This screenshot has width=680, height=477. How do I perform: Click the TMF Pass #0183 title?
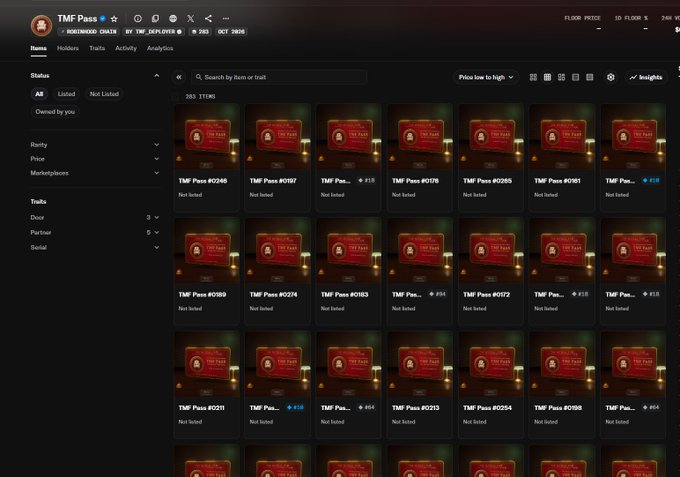(344, 294)
